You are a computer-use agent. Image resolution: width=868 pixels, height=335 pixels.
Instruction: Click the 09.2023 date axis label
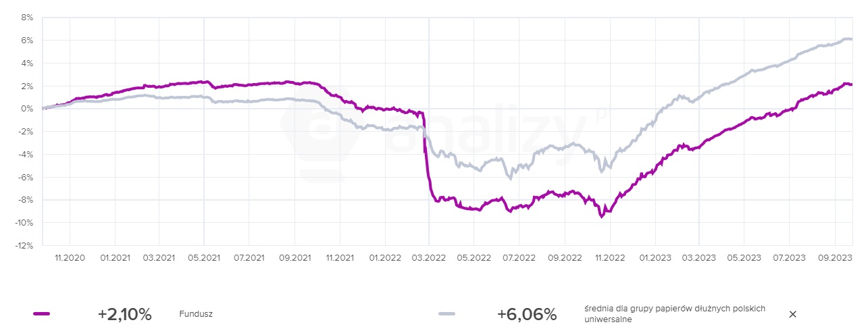tap(835, 258)
